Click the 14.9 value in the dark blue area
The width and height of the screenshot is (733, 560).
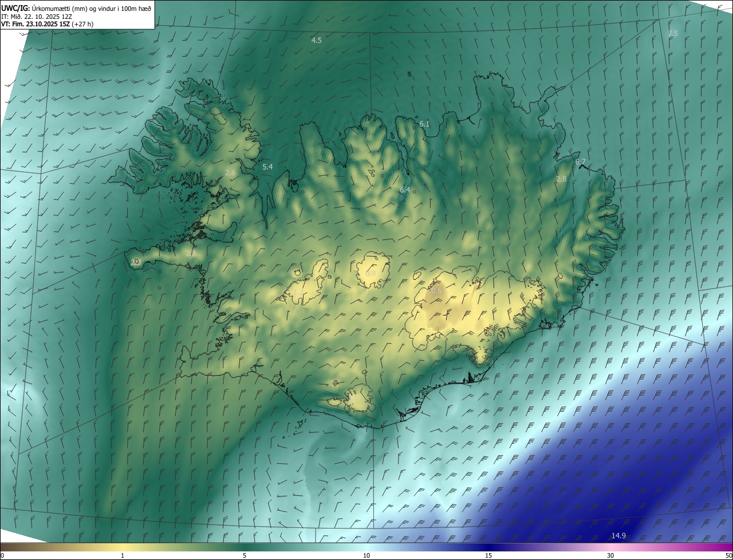pyautogui.click(x=618, y=535)
